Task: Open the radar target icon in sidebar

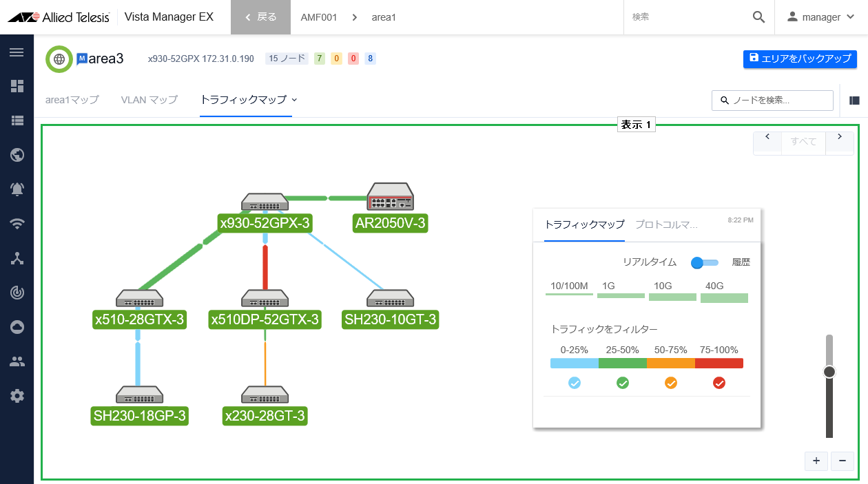Action: [x=17, y=293]
